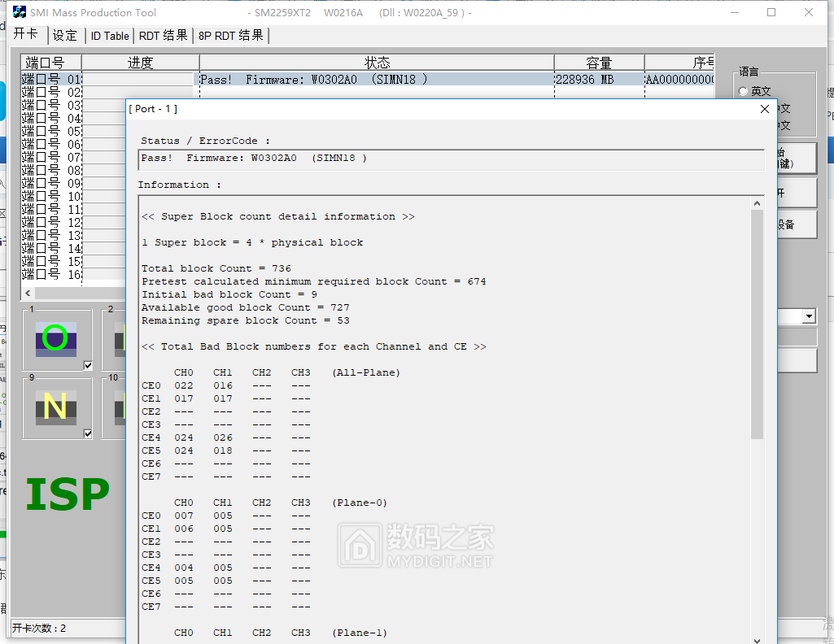
Task: Switch to the 8P RDT 结果 tab
Action: (231, 36)
